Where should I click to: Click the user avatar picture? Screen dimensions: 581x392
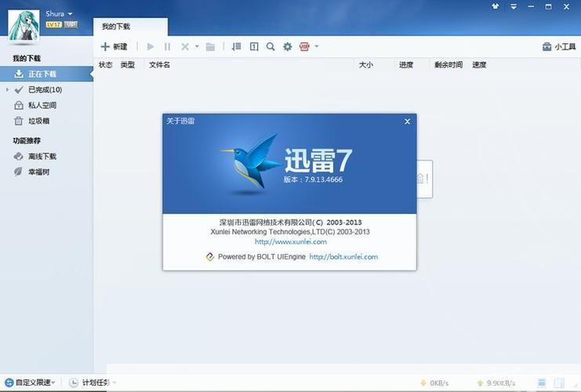point(24,25)
